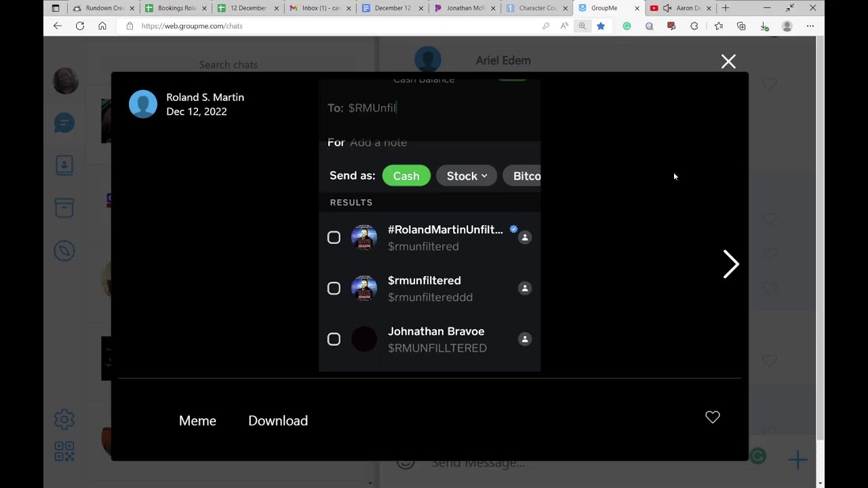Screen dimensions: 868x488
Task: Switch to the 12 December spreadsheet tab
Action: click(248, 8)
